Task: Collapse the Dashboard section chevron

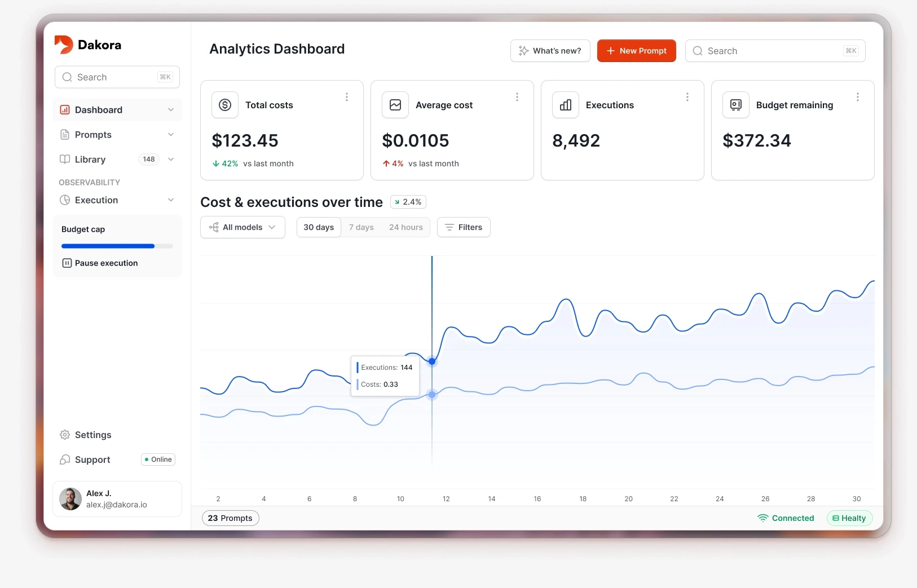Action: [x=171, y=109]
